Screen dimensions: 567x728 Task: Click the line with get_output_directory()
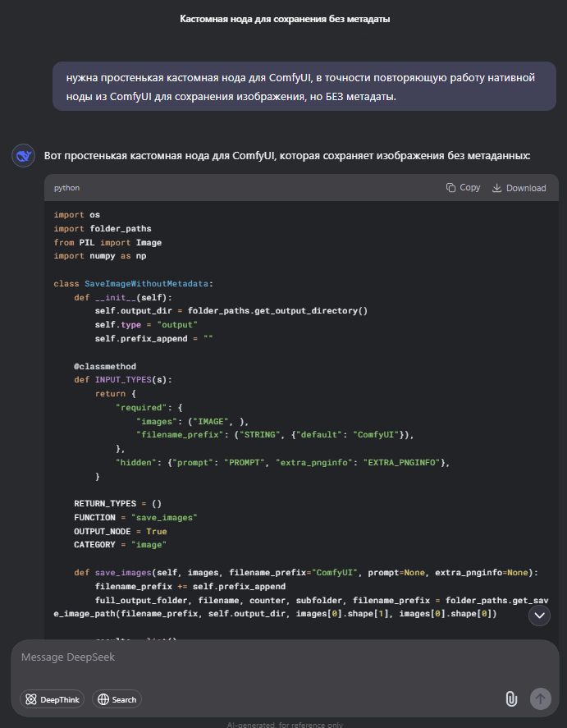click(x=231, y=310)
